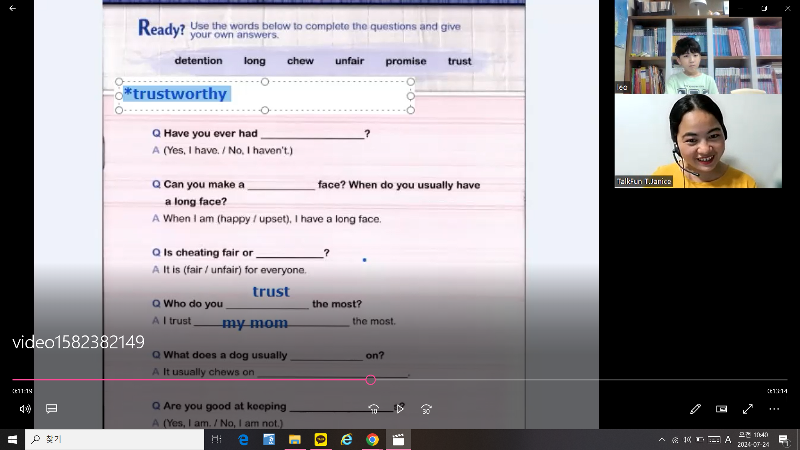Switch to mini view mode
This screenshot has width=800, height=450.
(x=721, y=408)
